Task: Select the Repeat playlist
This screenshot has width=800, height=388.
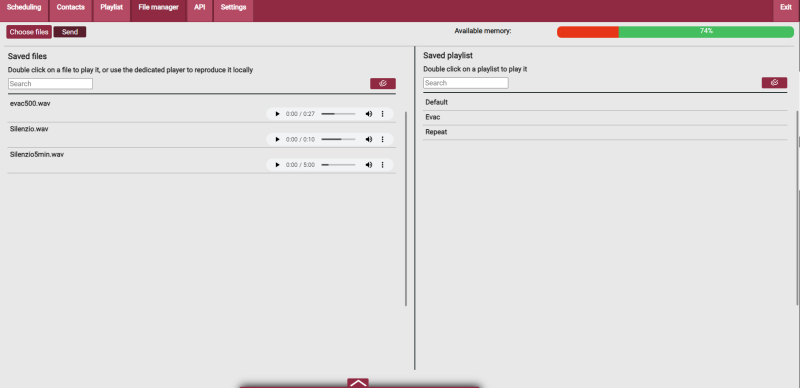Action: tap(605, 132)
